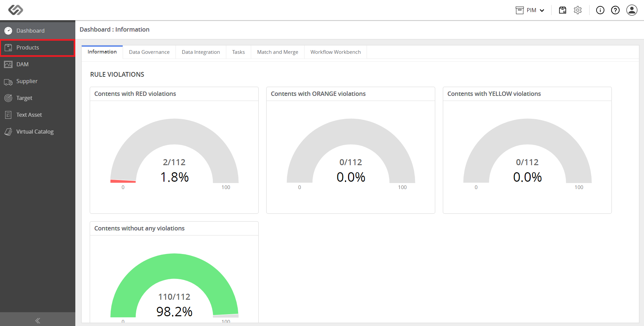
Task: Open Products from sidebar label
Action: point(28,47)
